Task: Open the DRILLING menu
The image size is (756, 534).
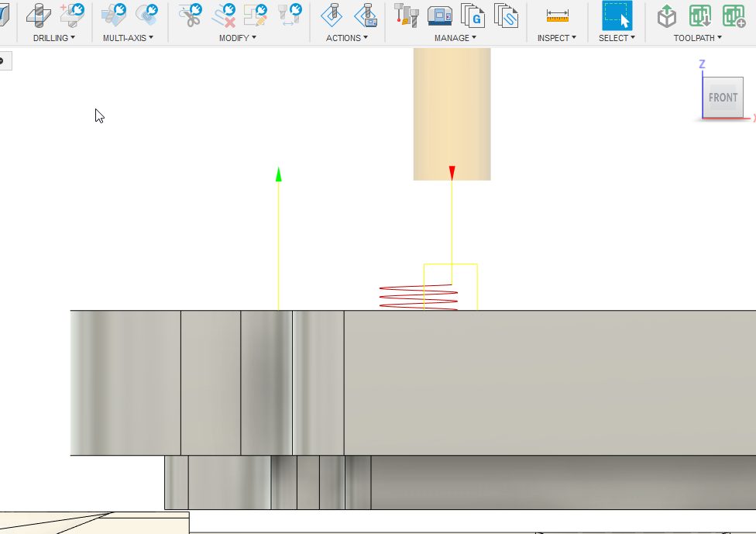Action: 51,37
